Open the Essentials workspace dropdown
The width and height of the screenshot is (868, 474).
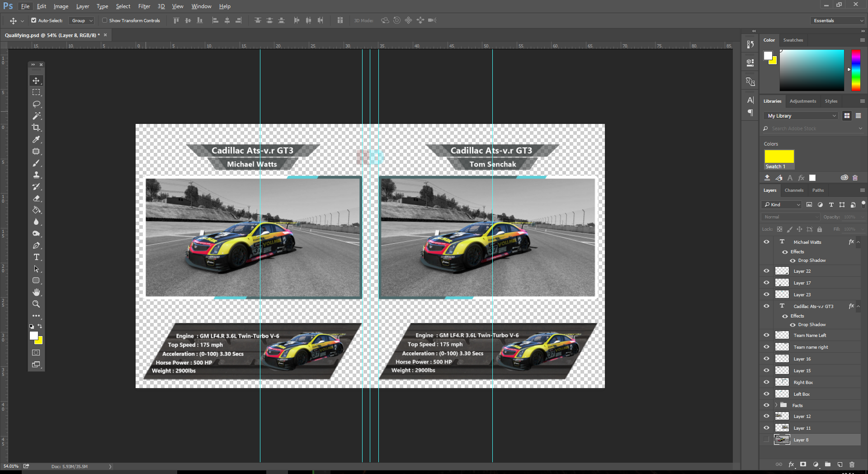(x=838, y=20)
